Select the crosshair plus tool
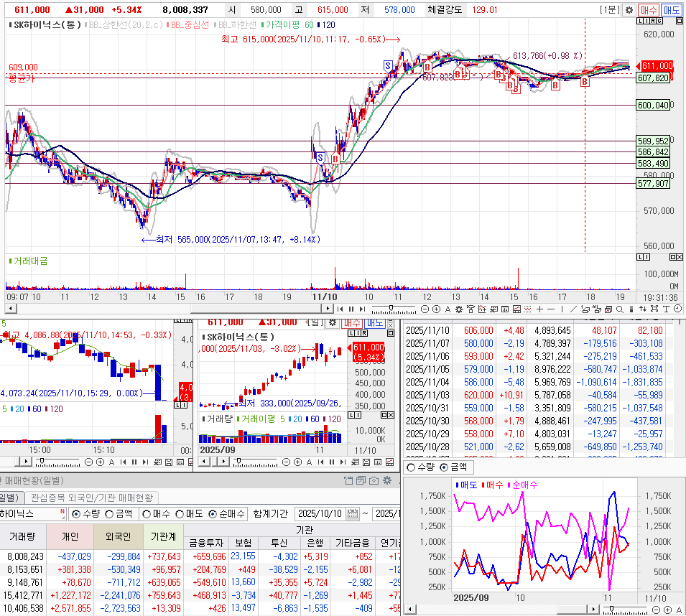Image resolution: width=686 pixels, height=616 pixels. point(539,309)
